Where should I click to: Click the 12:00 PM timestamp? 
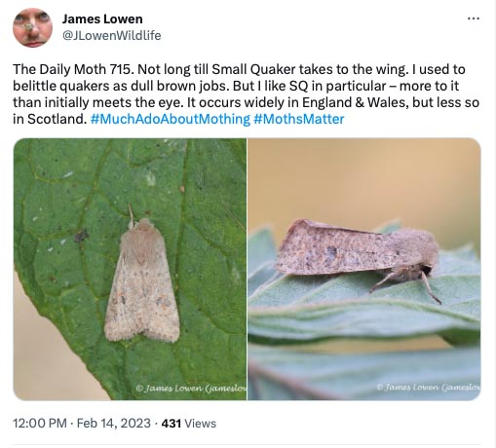[x=40, y=424]
